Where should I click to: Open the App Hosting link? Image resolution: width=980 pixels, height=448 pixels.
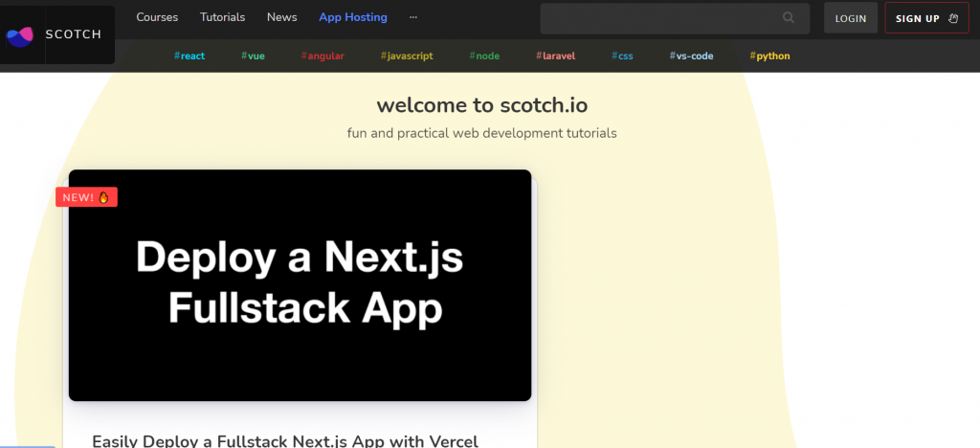353,17
